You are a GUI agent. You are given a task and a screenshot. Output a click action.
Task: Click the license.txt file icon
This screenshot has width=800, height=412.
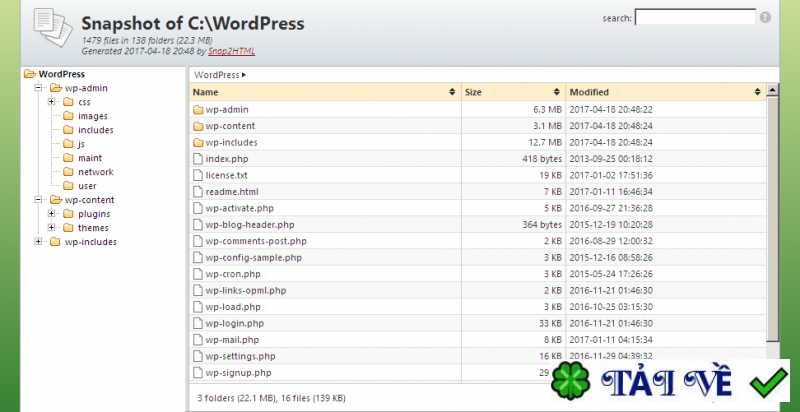pyautogui.click(x=198, y=175)
